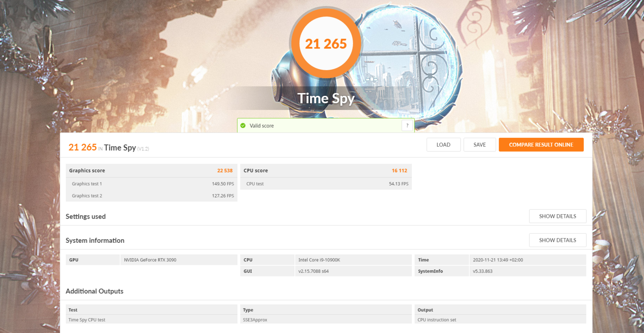Click the Valid score label

[x=262, y=126]
